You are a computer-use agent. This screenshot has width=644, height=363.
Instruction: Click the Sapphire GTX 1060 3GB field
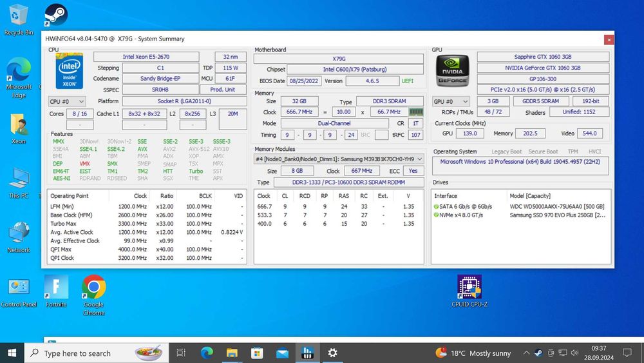[x=543, y=57]
